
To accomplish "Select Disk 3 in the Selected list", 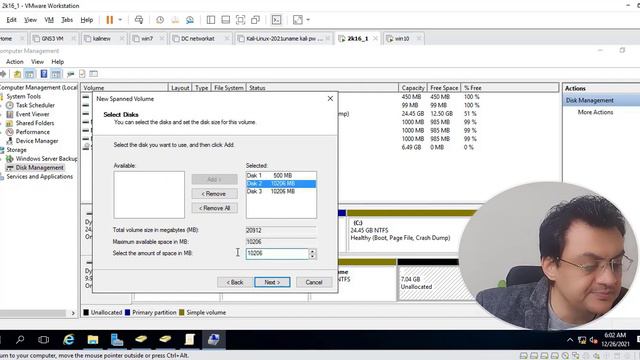I will pos(281,191).
